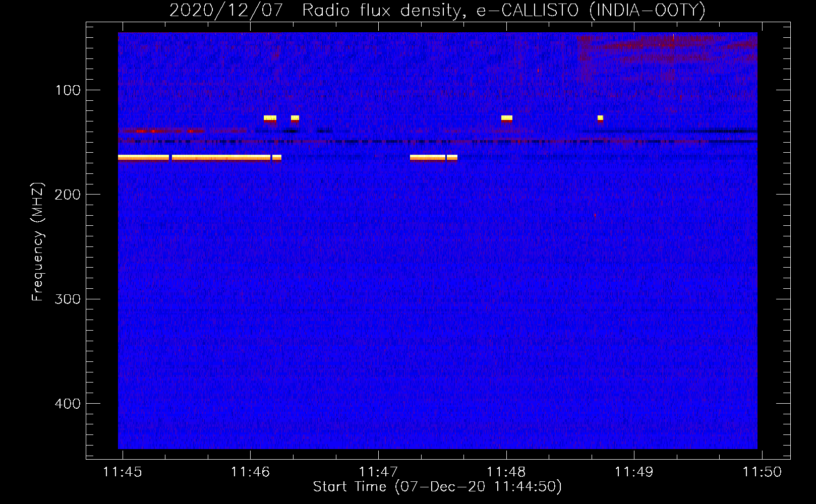816x504 pixels.
Task: Click the 11:49 time tick label
Action: 634,472
